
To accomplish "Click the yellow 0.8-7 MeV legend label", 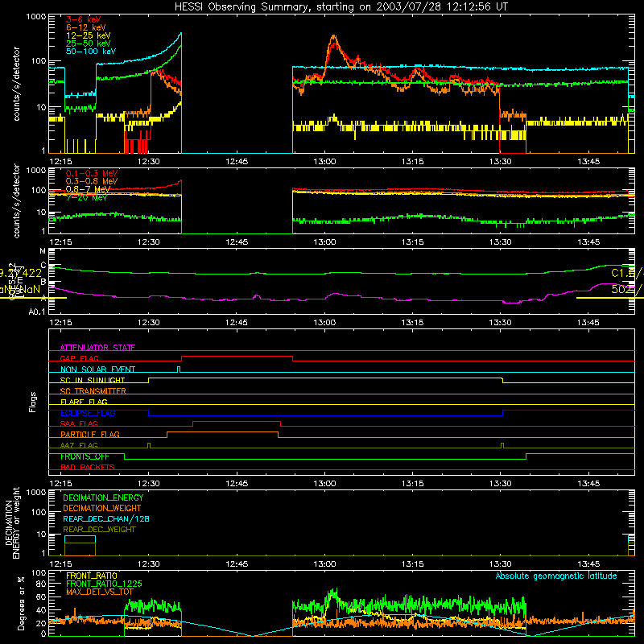I will [88, 189].
